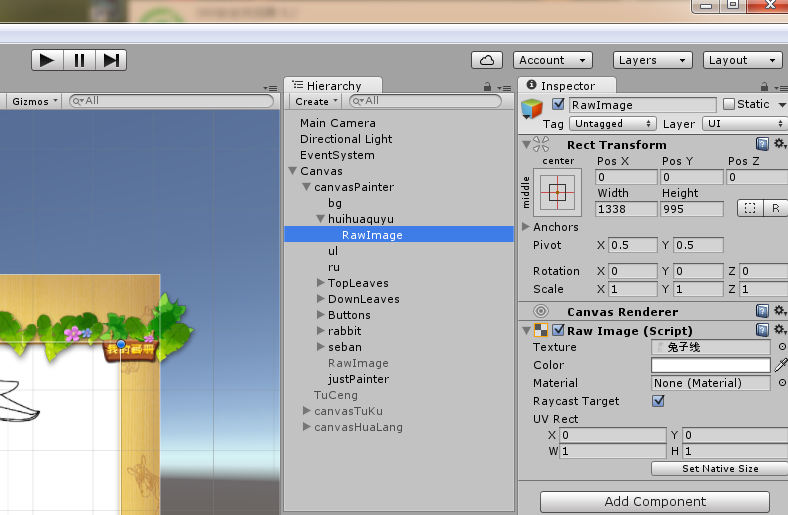
Task: Disable the Raw Image script checkbox
Action: [558, 330]
